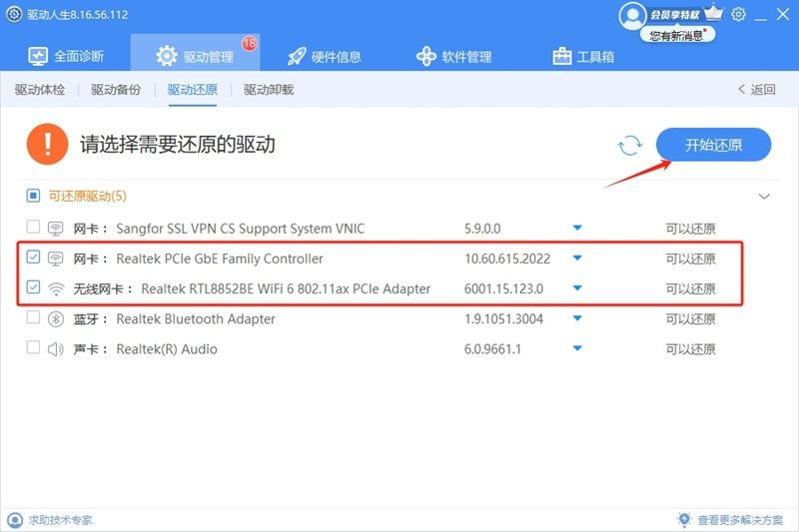Open version dropdown for 6001.15.123.0
Screen dimensions: 799x532
(x=577, y=288)
